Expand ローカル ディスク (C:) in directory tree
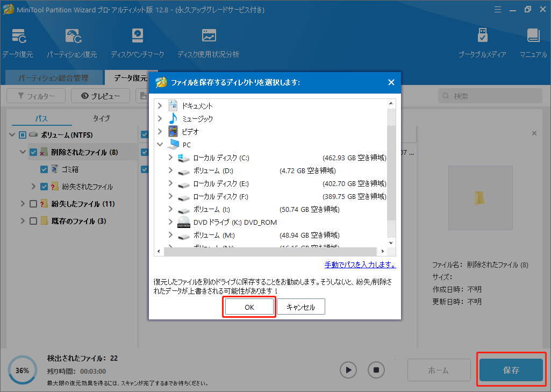Image resolution: width=551 pixels, height=392 pixels. click(x=170, y=157)
